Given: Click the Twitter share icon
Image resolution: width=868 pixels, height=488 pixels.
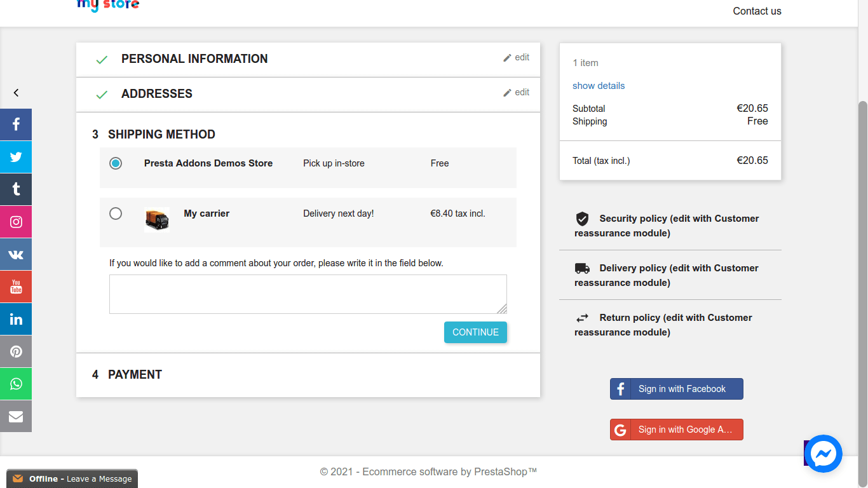Looking at the screenshot, I should click(16, 157).
